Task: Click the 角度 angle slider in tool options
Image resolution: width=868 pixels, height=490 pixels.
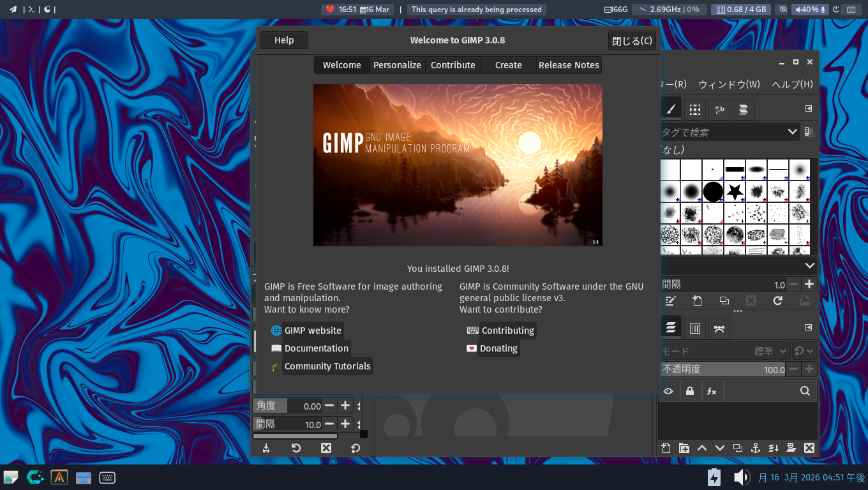Action: pyautogui.click(x=287, y=406)
